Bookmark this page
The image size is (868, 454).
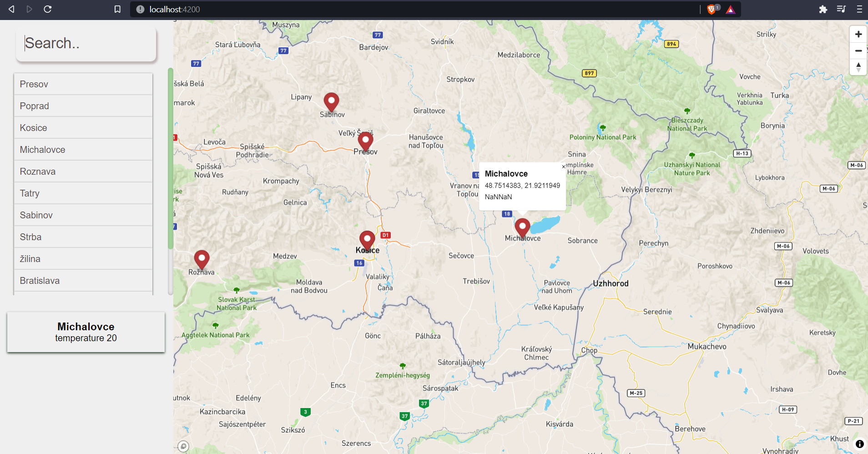coord(117,9)
